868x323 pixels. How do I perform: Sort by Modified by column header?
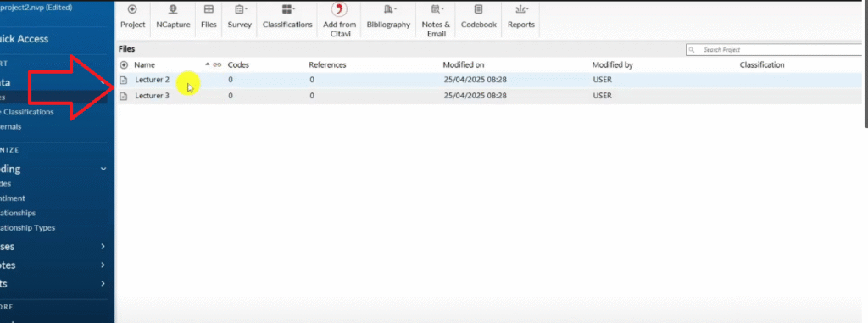click(612, 64)
